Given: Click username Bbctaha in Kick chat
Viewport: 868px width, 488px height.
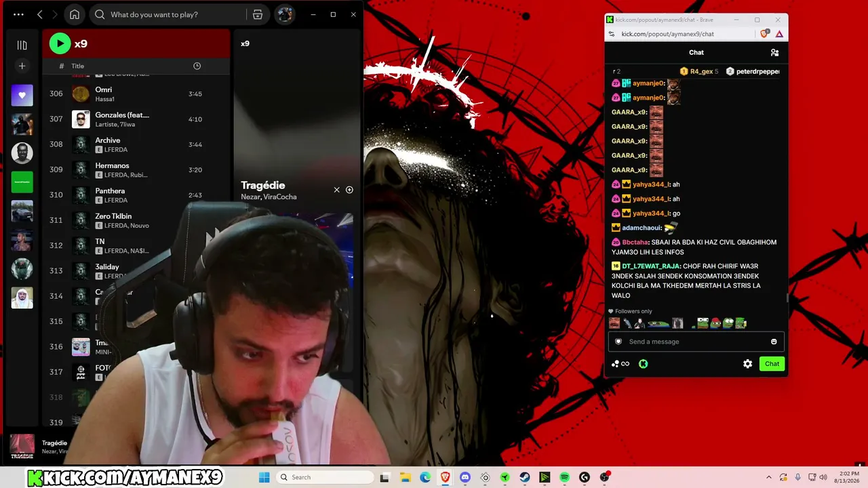Looking at the screenshot, I should coord(635,242).
